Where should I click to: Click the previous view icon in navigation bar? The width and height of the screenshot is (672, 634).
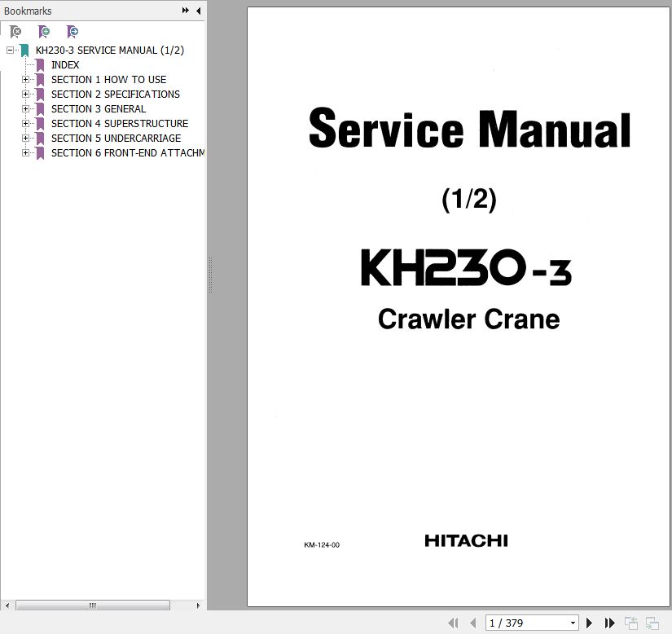pyautogui.click(x=631, y=623)
